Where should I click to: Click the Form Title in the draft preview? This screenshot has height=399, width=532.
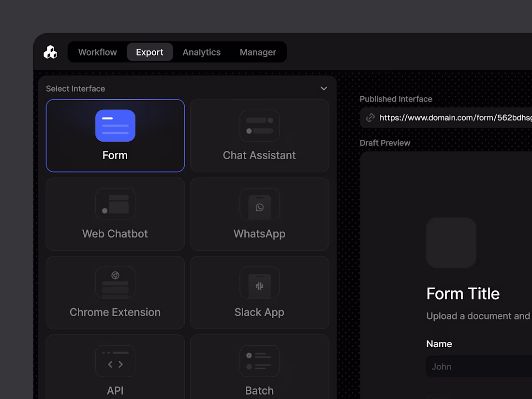[x=463, y=294]
